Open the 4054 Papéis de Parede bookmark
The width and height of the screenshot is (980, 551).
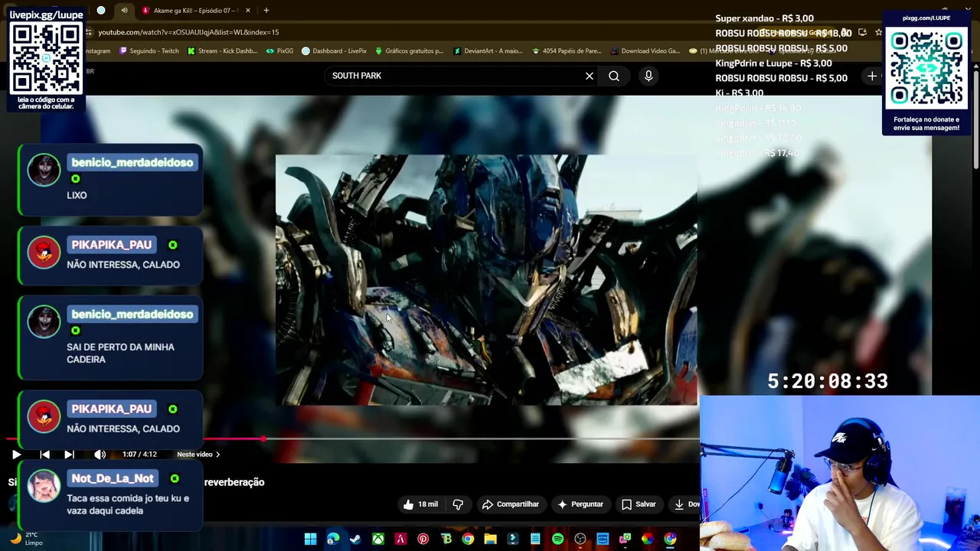(566, 51)
